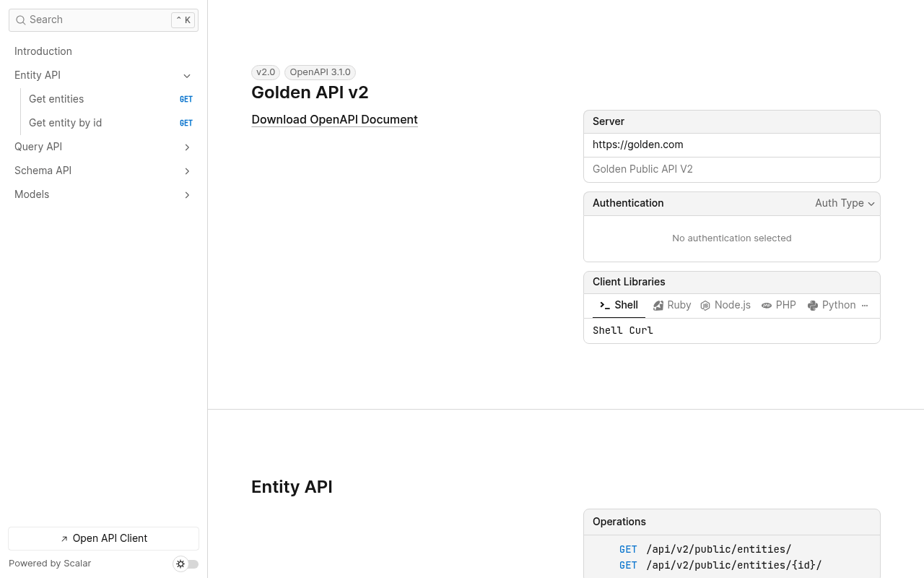Select the Shell client tab
The image size is (924, 578).
click(619, 306)
